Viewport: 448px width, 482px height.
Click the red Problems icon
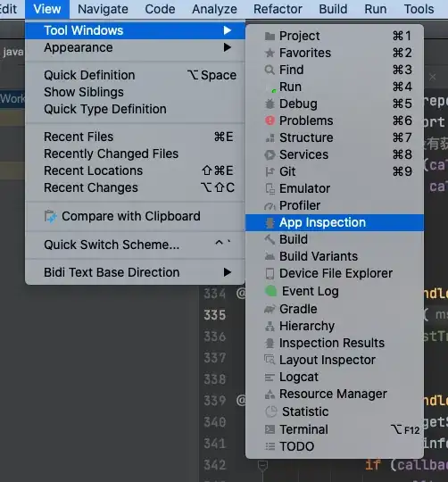[270, 120]
